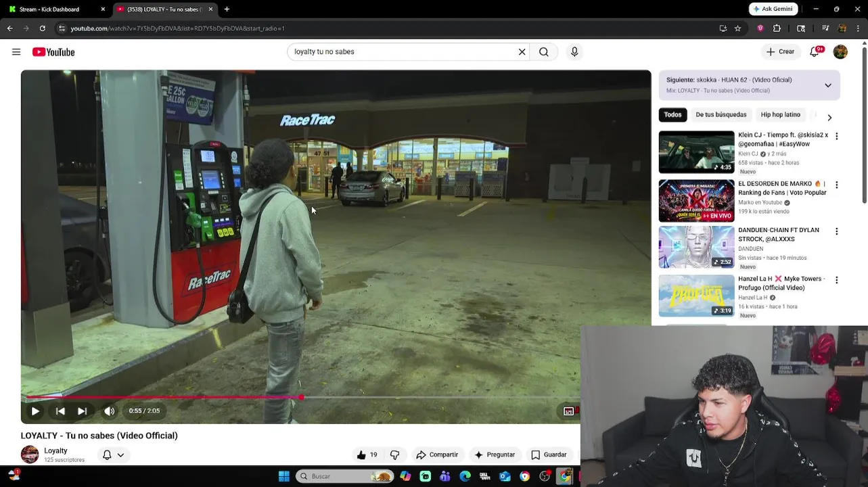Open the Extensions puzzle icon
Screen dimensions: 868x487
point(777,28)
